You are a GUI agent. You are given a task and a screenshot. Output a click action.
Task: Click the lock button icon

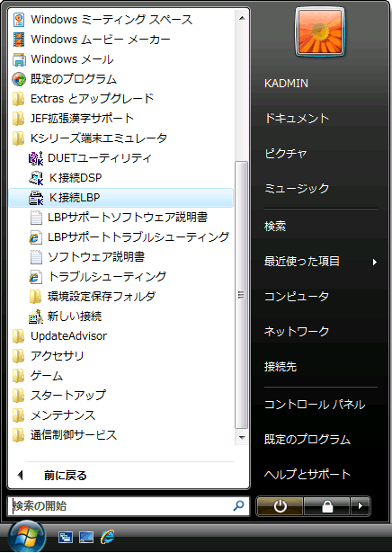(326, 506)
